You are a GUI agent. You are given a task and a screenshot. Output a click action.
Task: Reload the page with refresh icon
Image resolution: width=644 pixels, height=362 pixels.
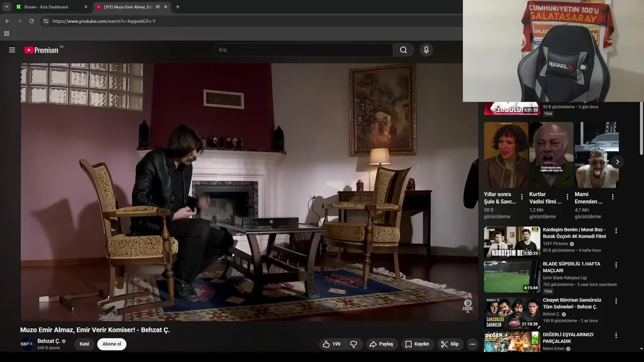click(x=31, y=21)
